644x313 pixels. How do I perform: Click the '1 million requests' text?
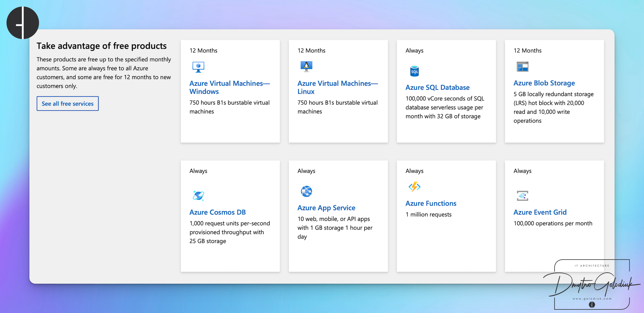click(x=428, y=214)
